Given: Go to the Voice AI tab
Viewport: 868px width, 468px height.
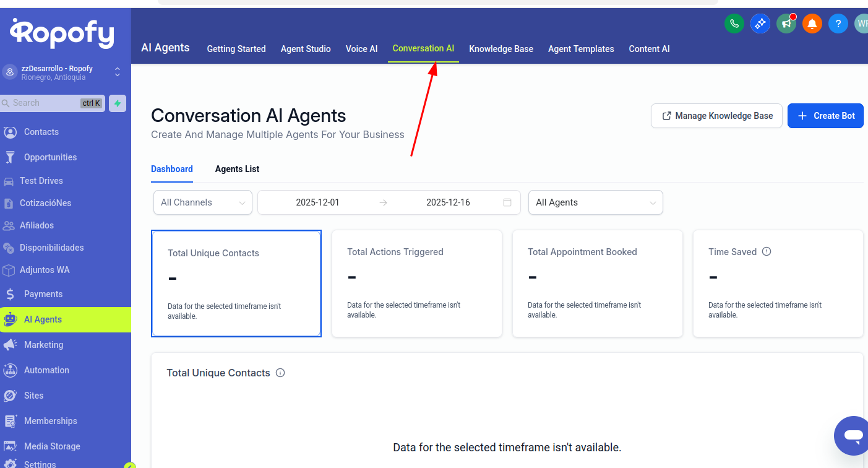Looking at the screenshot, I should coord(361,49).
